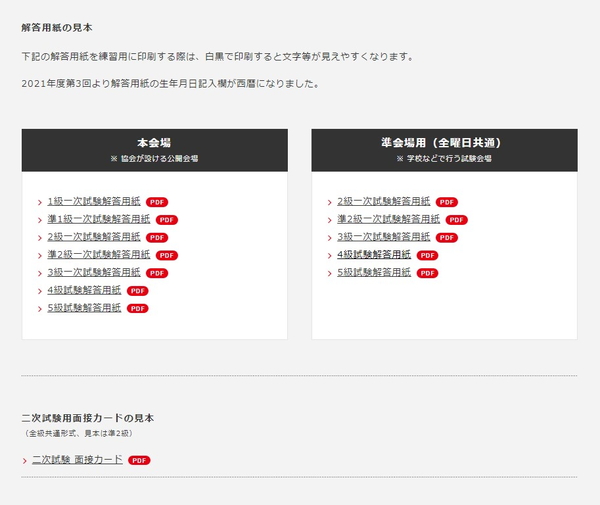The image size is (600, 505).
Task: Click the 解答用紙の見本 heading
Action: 57,28
